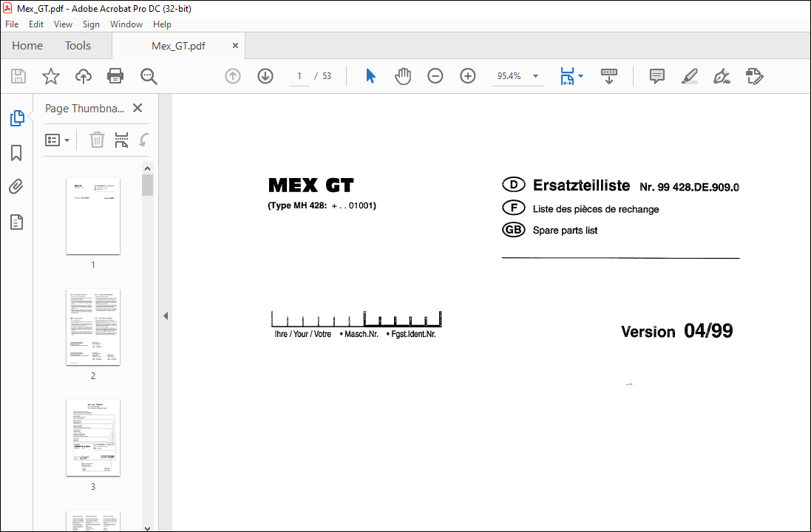Close the Mex_GT.pdf tab
This screenshot has height=532, width=811.
click(x=235, y=46)
